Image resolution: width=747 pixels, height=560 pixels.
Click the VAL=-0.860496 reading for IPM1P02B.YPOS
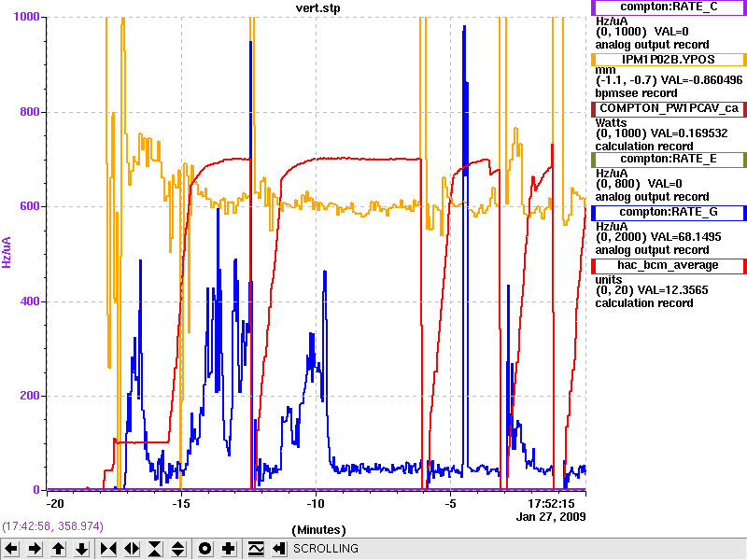click(702, 80)
